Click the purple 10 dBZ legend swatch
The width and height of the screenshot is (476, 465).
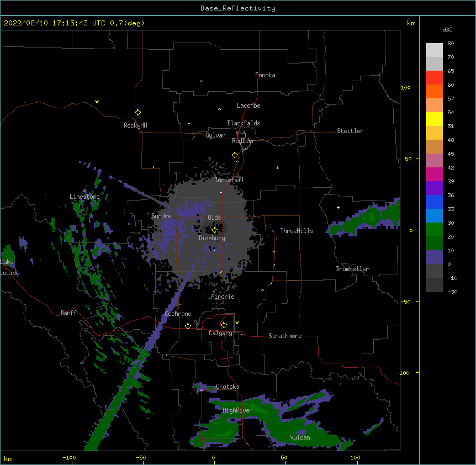(x=434, y=257)
